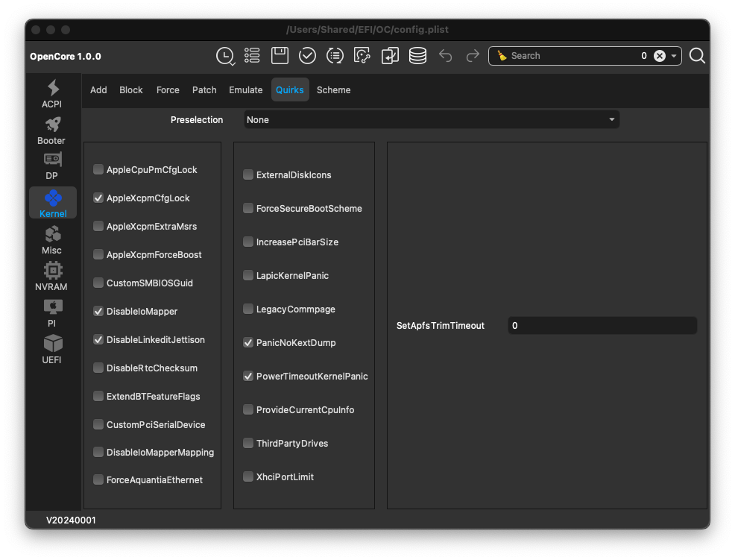The height and width of the screenshot is (560, 735).
Task: Switch to the Force tab
Action: (168, 89)
